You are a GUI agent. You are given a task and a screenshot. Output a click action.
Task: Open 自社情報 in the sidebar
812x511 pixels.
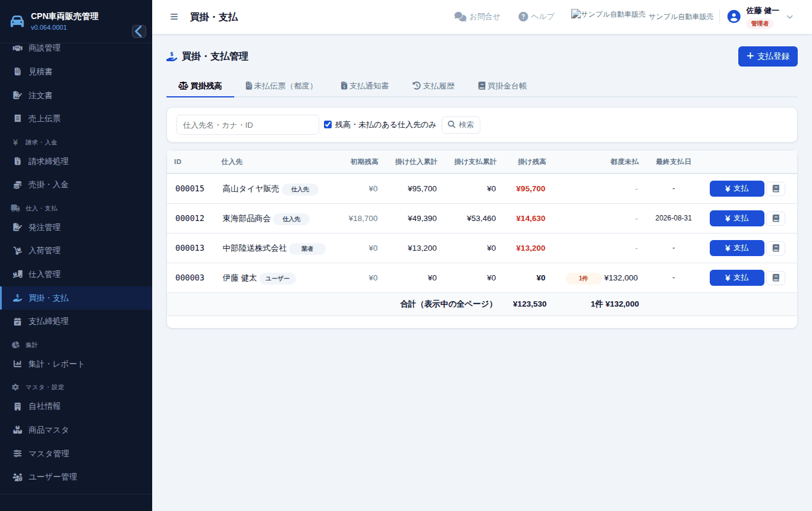76,406
